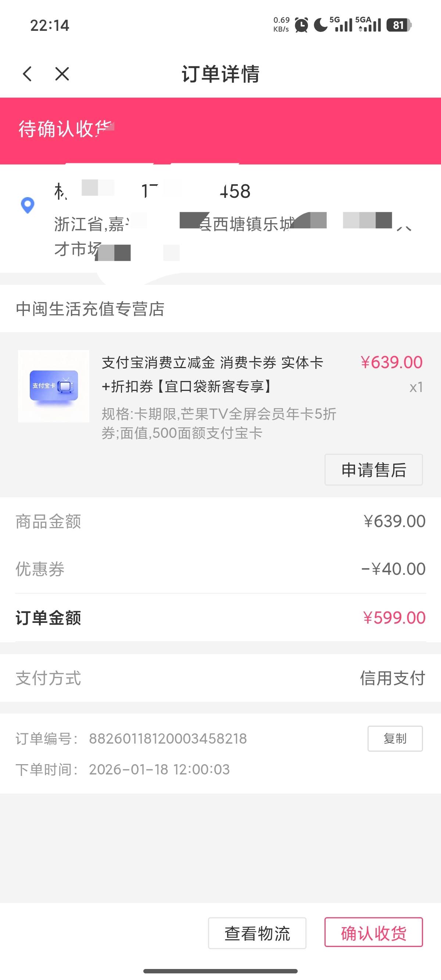Tap the blue location pin icon
This screenshot has width=441, height=980.
point(28,206)
